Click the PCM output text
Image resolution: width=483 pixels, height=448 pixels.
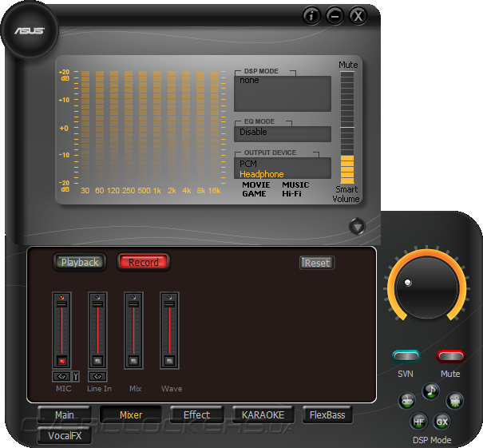pyautogui.click(x=248, y=164)
